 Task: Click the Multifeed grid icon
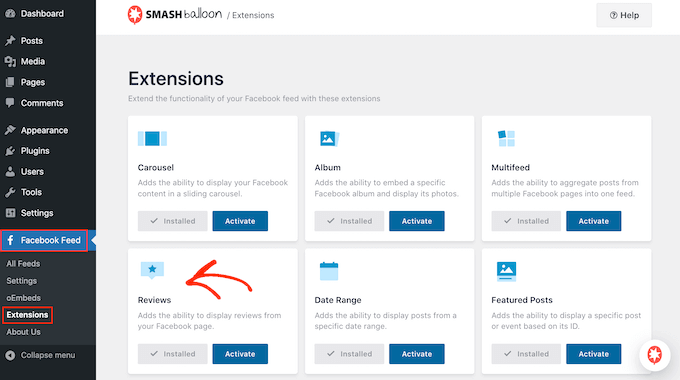506,138
